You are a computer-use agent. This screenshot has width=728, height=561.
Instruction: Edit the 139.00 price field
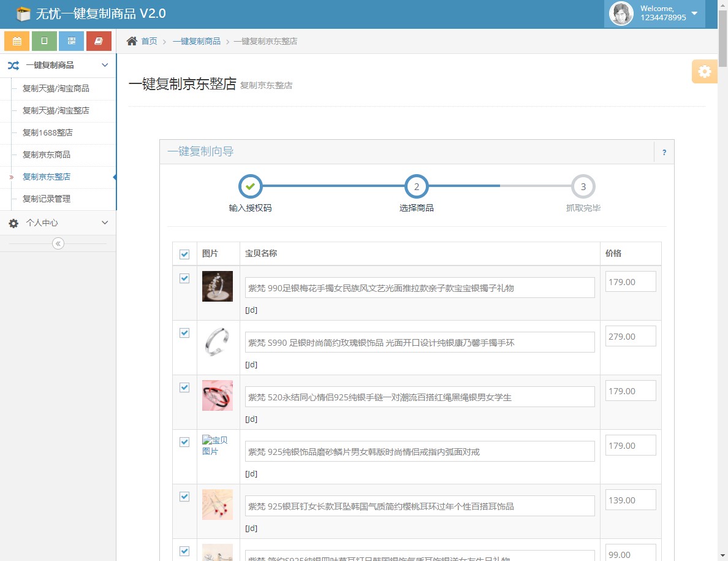(x=631, y=500)
